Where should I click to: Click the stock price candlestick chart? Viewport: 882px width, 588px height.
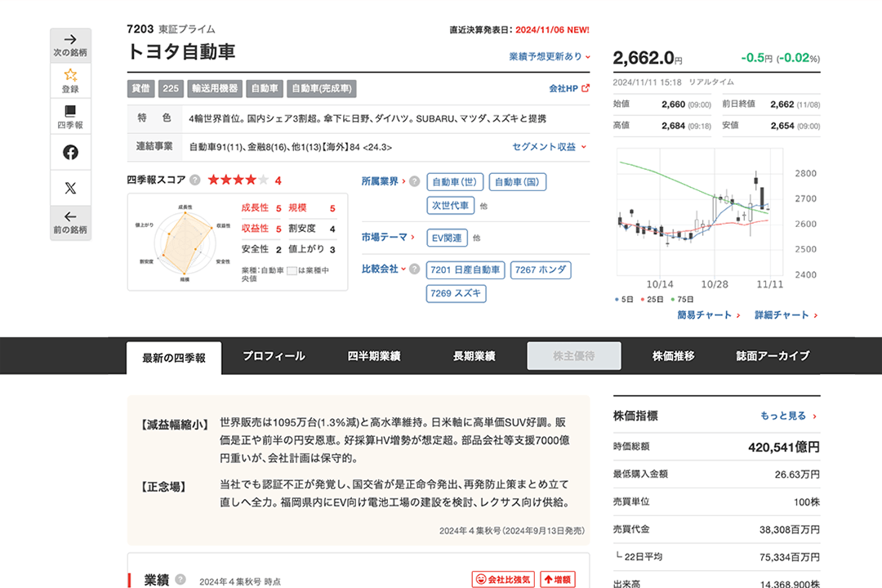(698, 214)
